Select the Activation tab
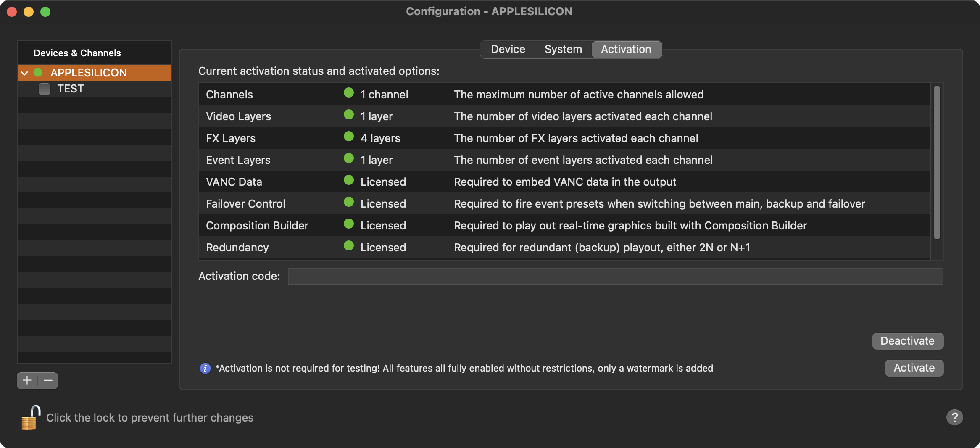980x448 pixels. [626, 49]
